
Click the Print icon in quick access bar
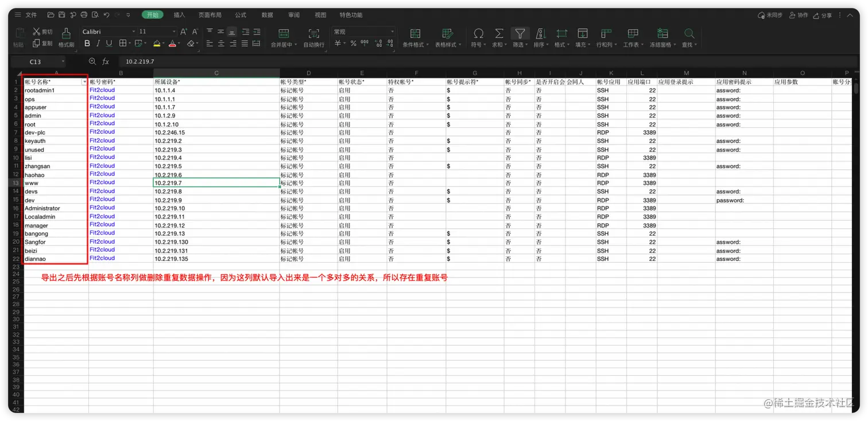click(x=84, y=15)
